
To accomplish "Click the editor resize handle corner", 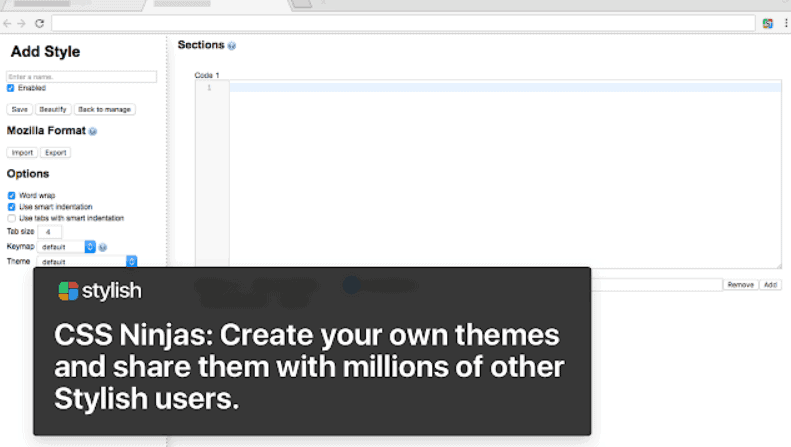I will point(778,265).
